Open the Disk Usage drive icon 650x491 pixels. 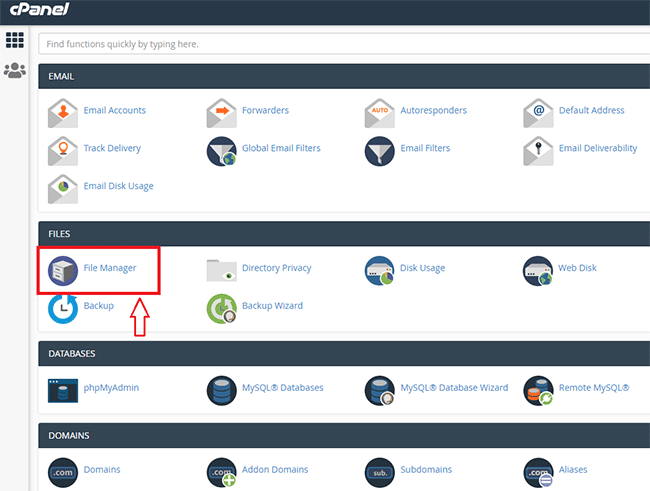point(379,271)
